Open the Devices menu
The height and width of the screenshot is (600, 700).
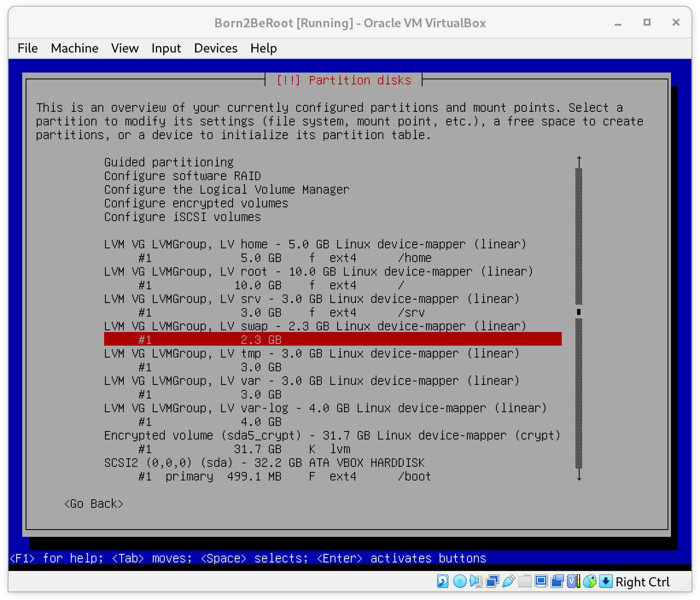coord(216,48)
